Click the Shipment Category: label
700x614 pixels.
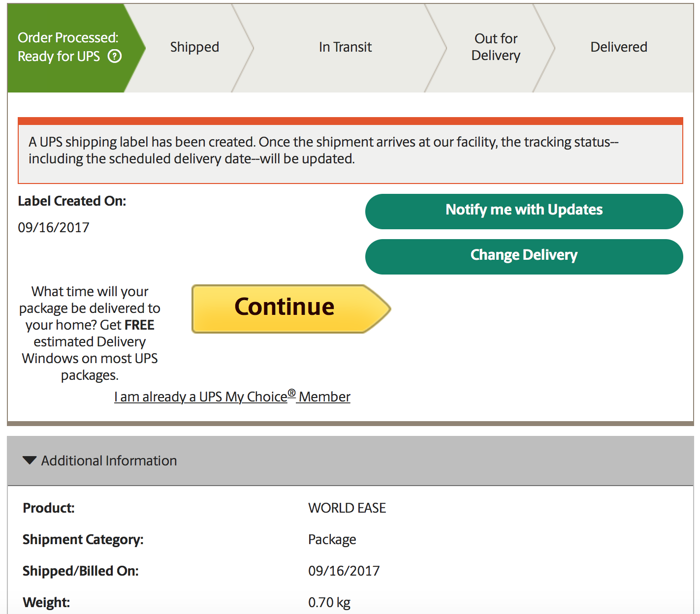tap(83, 540)
